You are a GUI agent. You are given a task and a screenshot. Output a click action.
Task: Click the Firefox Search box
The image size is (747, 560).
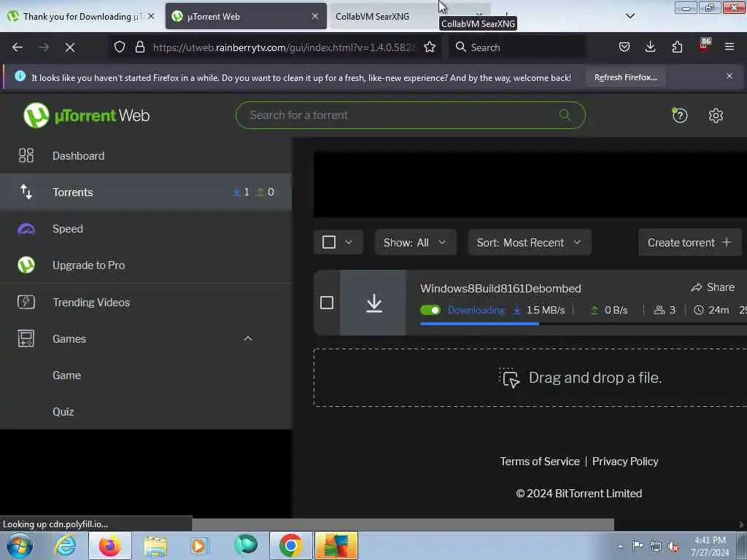(x=517, y=47)
